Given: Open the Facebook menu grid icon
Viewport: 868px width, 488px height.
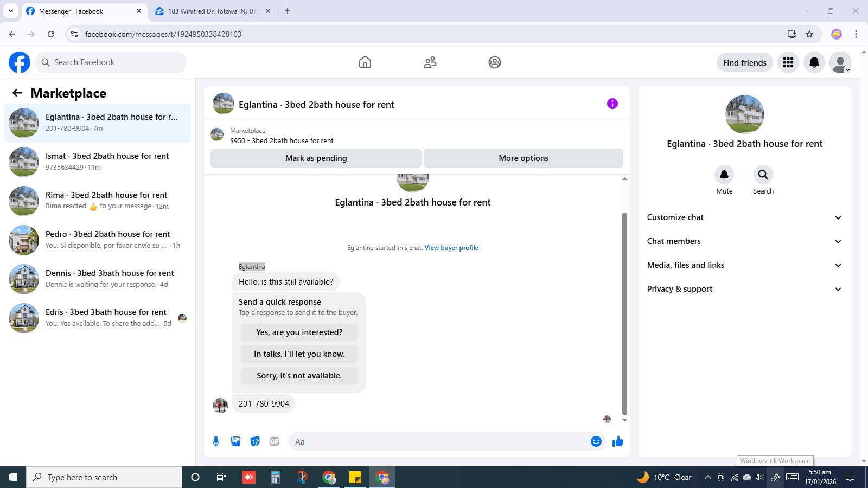Looking at the screenshot, I should (788, 62).
